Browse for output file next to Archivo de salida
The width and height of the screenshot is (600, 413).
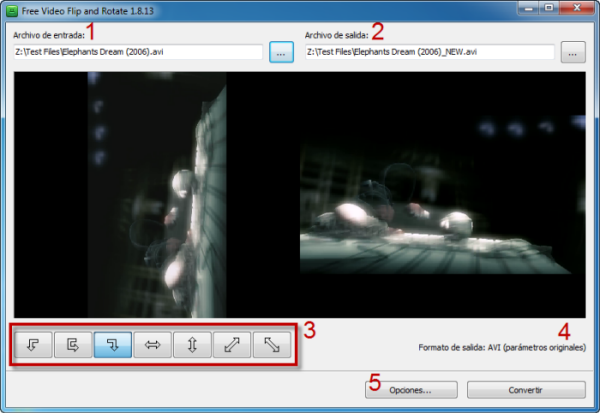pos(573,53)
